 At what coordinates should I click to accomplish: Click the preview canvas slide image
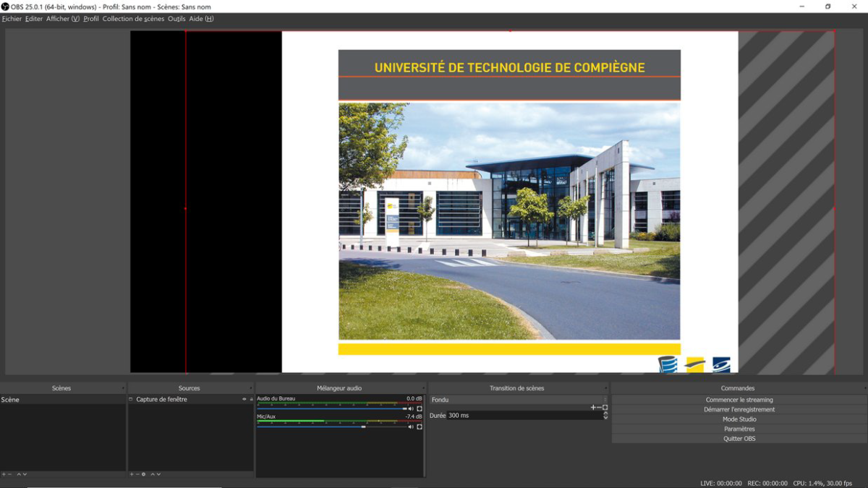(x=509, y=202)
